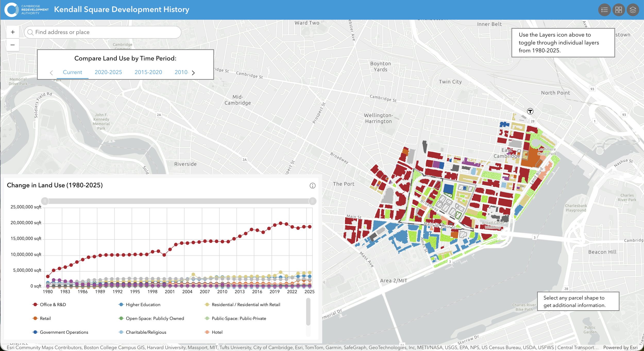The height and width of the screenshot is (351, 644).
Task: Click the left handle of chart range slider
Action: click(x=45, y=201)
